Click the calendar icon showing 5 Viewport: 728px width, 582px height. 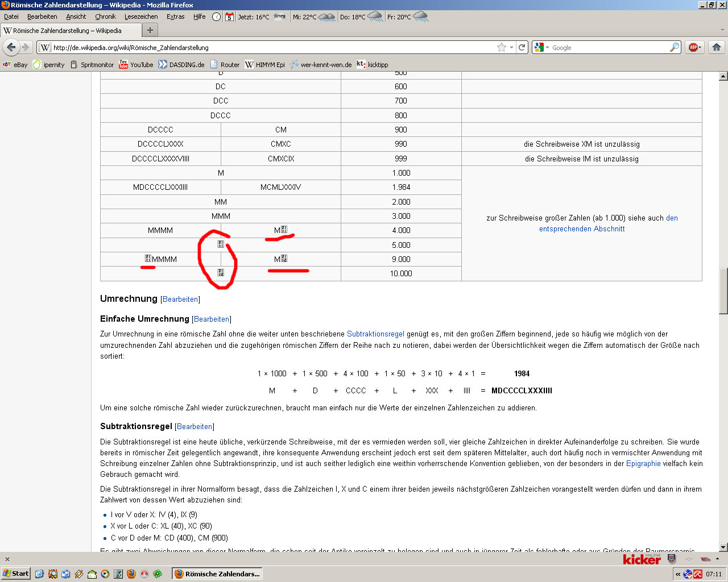[229, 16]
